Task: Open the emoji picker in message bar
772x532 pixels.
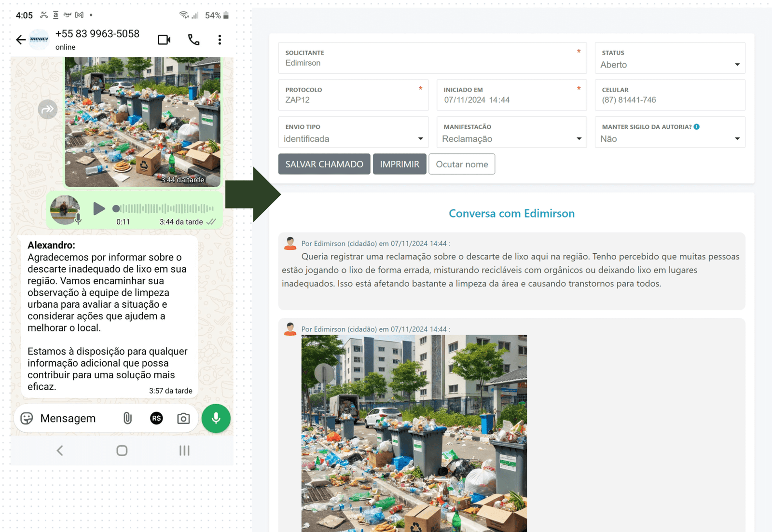Action: (27, 418)
